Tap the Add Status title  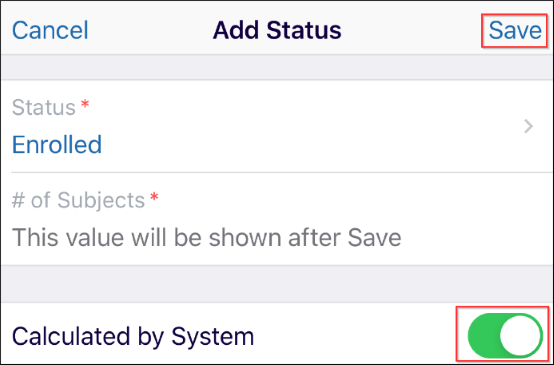[x=277, y=30]
